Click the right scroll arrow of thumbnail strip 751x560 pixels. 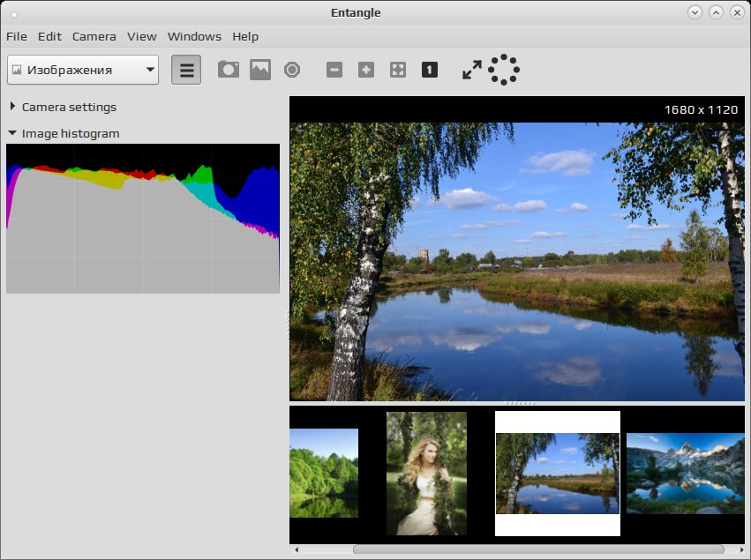tap(741, 549)
